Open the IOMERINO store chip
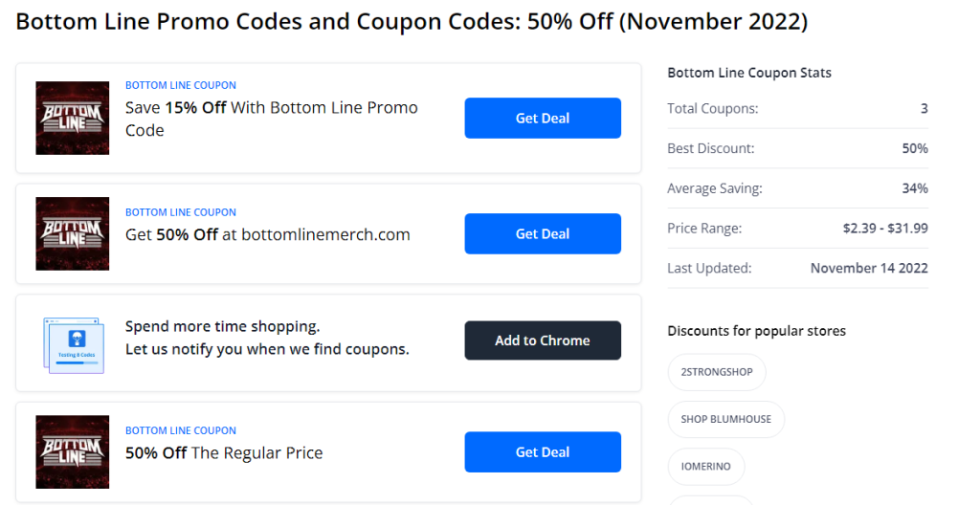The width and height of the screenshot is (980, 505). (x=706, y=466)
